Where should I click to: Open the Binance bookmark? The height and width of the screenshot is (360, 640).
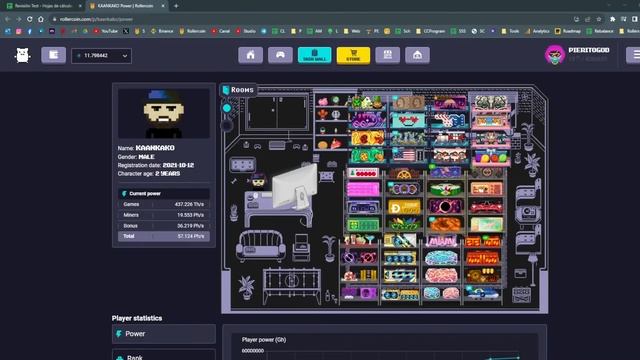(x=162, y=31)
